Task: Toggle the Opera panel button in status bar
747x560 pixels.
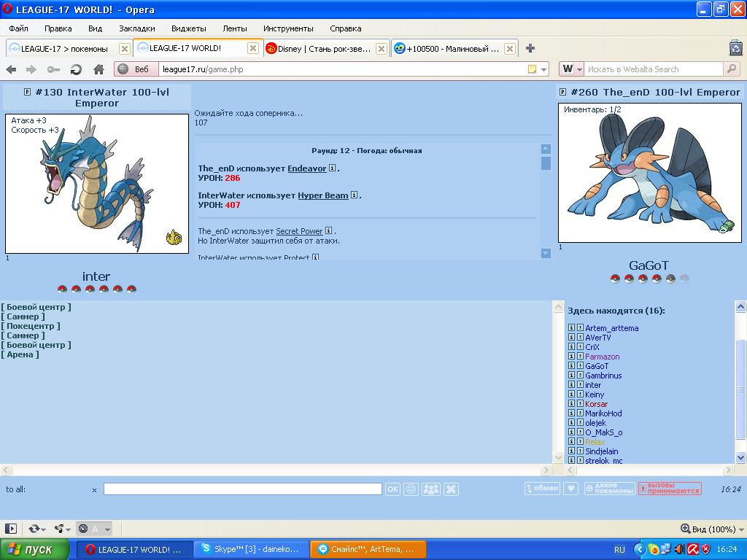Action: 10,529
